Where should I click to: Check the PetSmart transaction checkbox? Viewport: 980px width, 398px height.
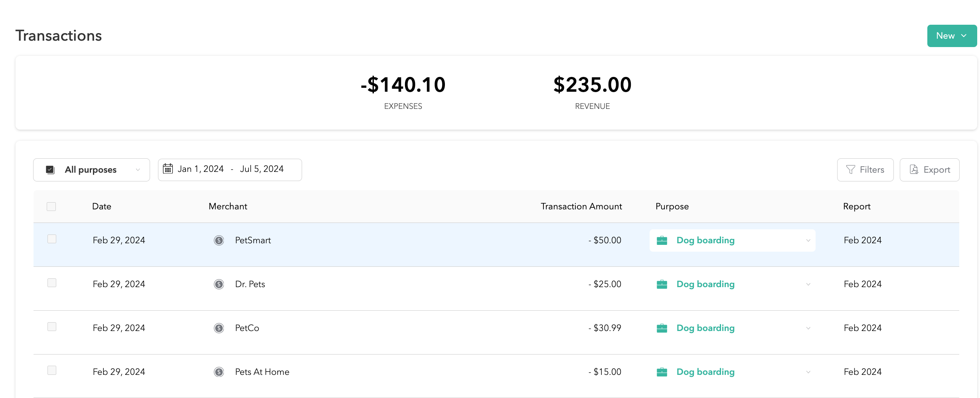pyautogui.click(x=52, y=239)
